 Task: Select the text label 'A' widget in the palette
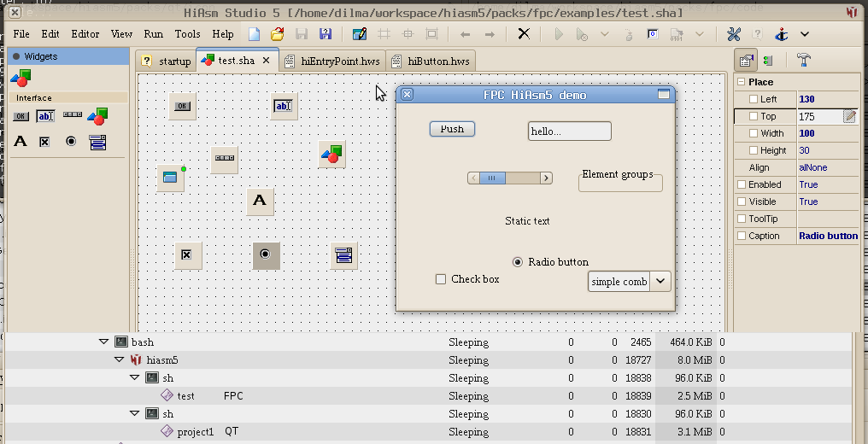(21, 142)
